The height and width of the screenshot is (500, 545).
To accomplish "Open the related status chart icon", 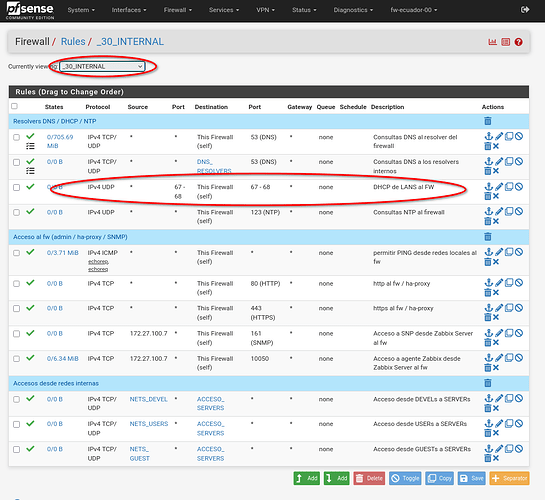I will (493, 42).
